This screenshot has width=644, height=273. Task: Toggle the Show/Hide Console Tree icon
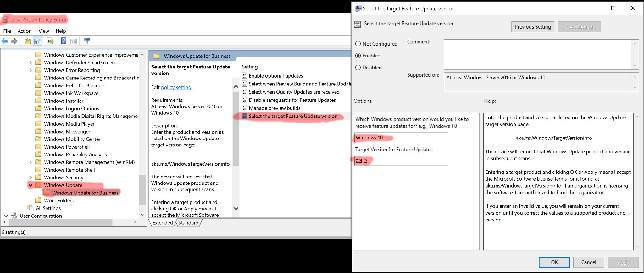coord(38,41)
